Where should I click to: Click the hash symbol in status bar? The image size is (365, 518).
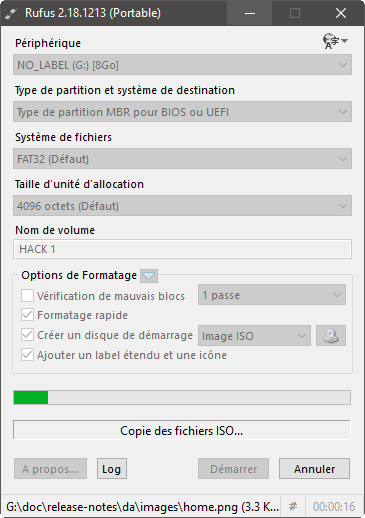pos(293,506)
